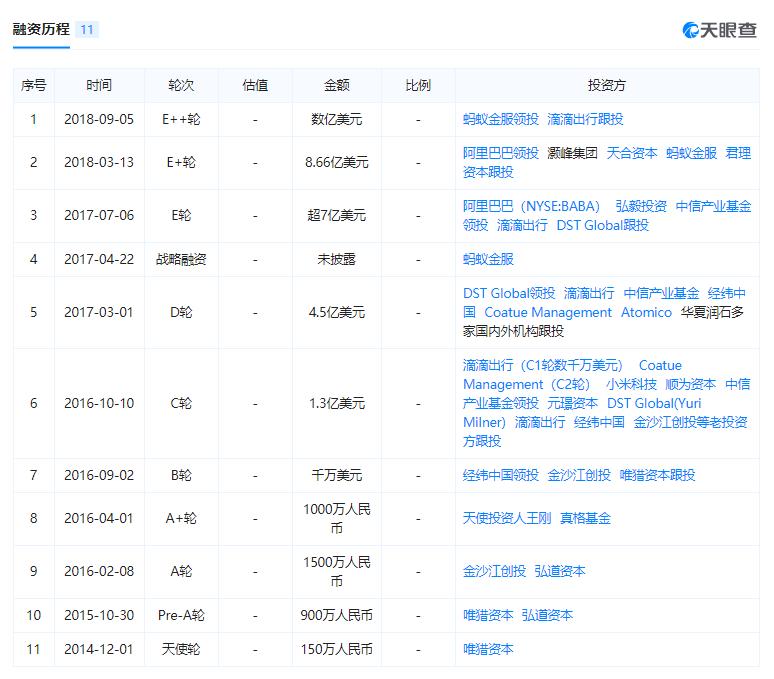This screenshot has height=679, width=774.
Task: Click the 4.5亿美元 amount cell
Action: pos(336,313)
